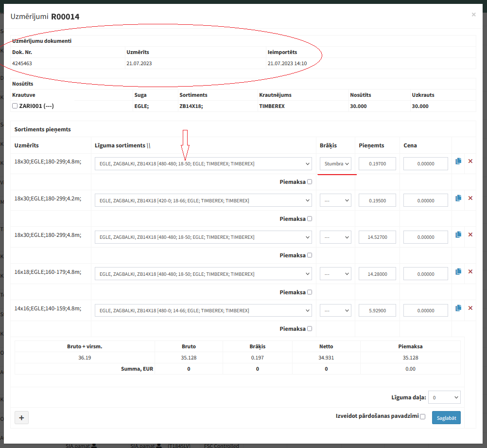This screenshot has height=448, width=487.
Task: Expand the Līguma daļa dropdown
Action: (x=444, y=397)
